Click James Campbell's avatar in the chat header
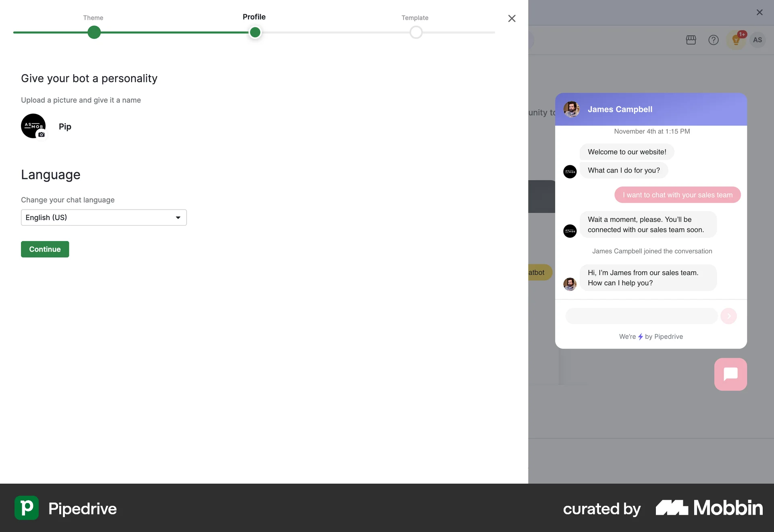Image resolution: width=774 pixels, height=532 pixels. 572,109
